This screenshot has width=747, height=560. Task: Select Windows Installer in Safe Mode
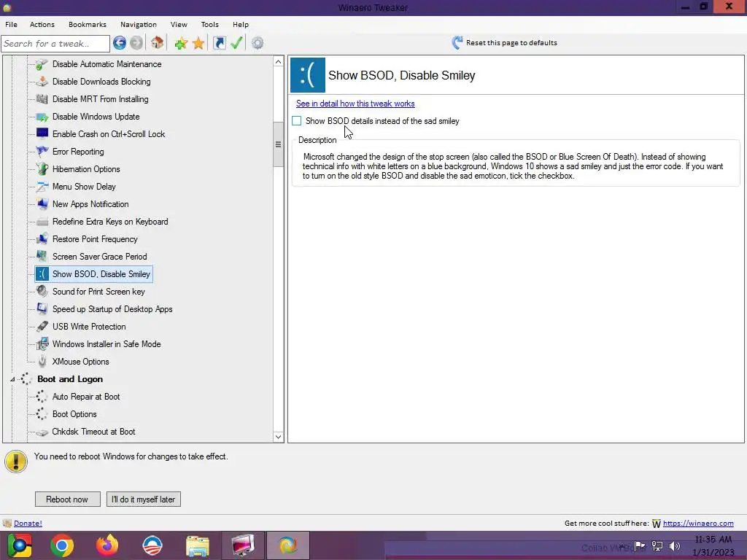click(x=107, y=344)
